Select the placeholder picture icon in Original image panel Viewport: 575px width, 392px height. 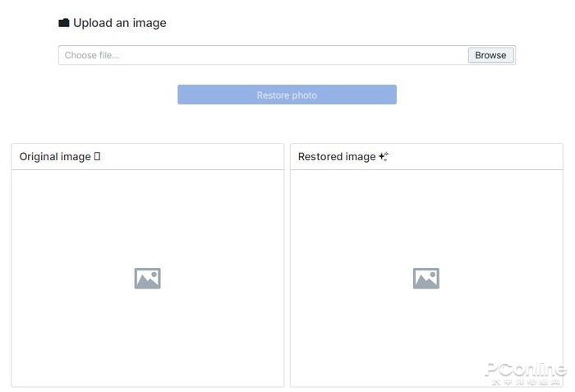(x=148, y=279)
